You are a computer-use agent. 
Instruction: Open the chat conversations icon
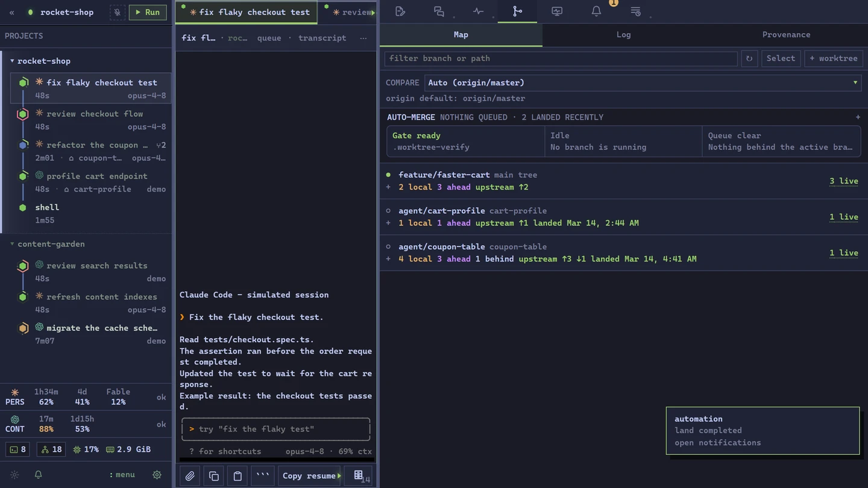click(x=439, y=11)
